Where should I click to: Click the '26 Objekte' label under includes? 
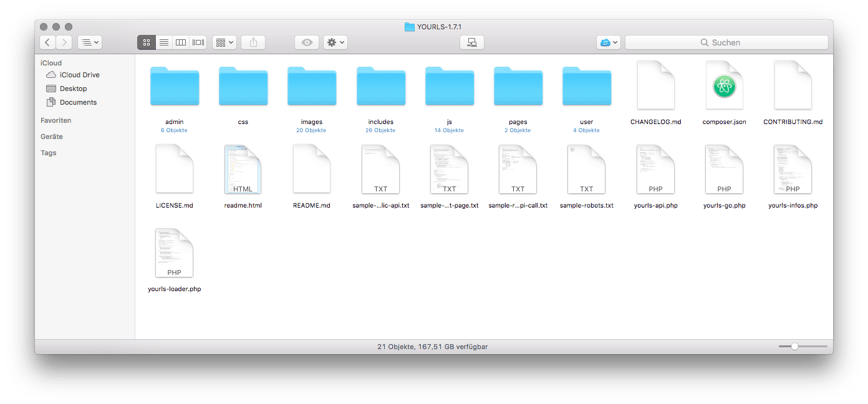(381, 130)
